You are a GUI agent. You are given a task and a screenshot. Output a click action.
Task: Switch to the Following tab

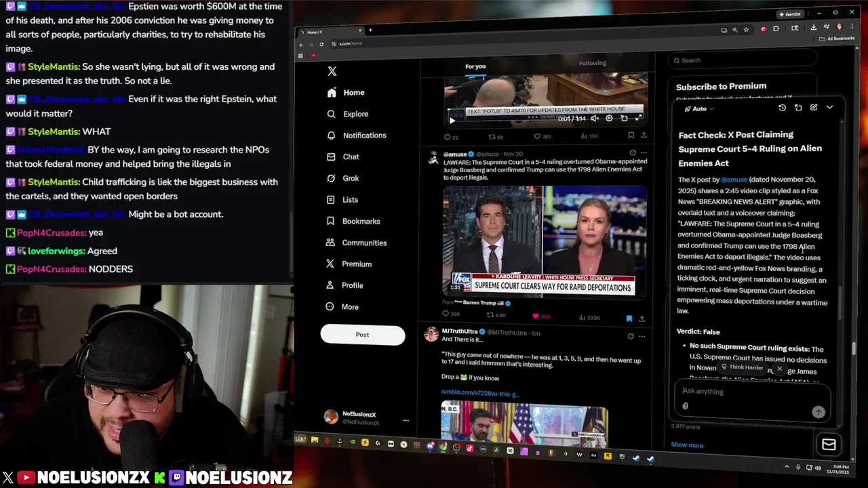pyautogui.click(x=593, y=63)
